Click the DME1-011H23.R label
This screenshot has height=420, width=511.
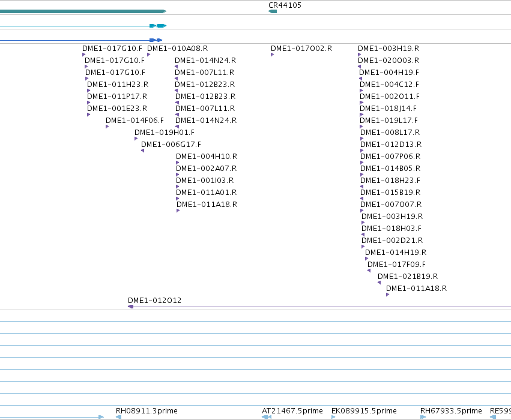(x=118, y=85)
